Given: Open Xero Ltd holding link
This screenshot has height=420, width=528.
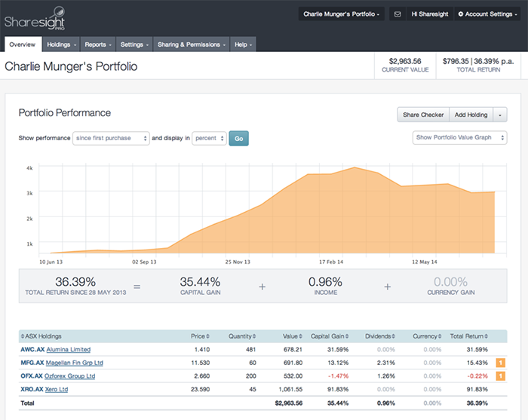Looking at the screenshot, I should (57, 389).
